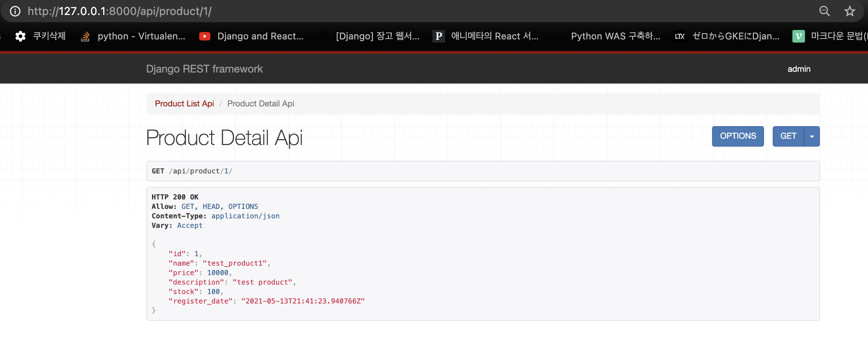Click the site info icon in address bar
868x350 pixels.
coord(15,11)
